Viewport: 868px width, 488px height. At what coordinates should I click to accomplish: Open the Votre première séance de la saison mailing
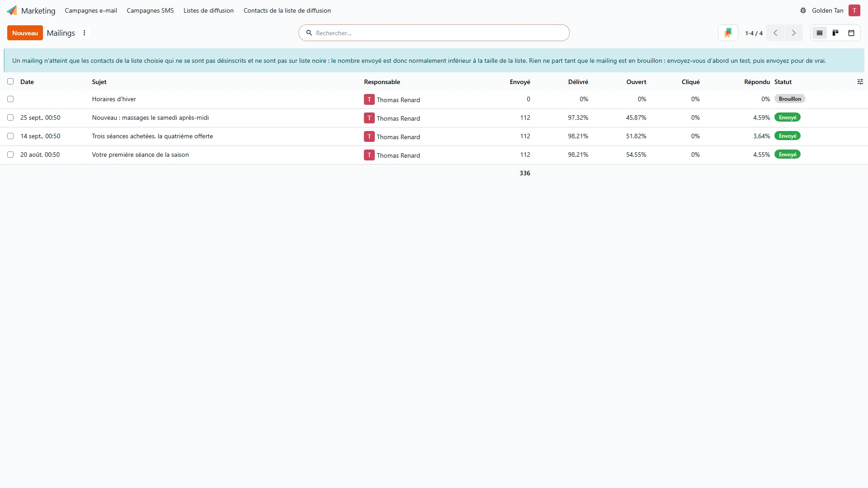click(x=140, y=155)
